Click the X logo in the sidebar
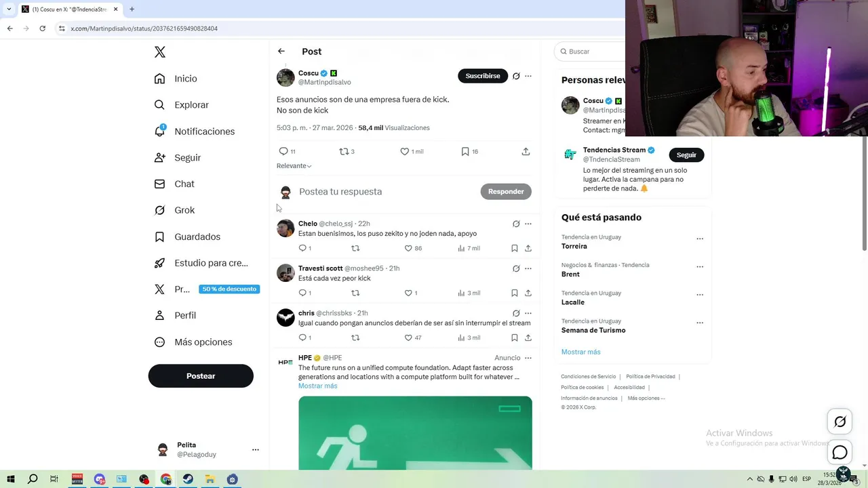Viewport: 868px width, 488px height. (x=159, y=52)
